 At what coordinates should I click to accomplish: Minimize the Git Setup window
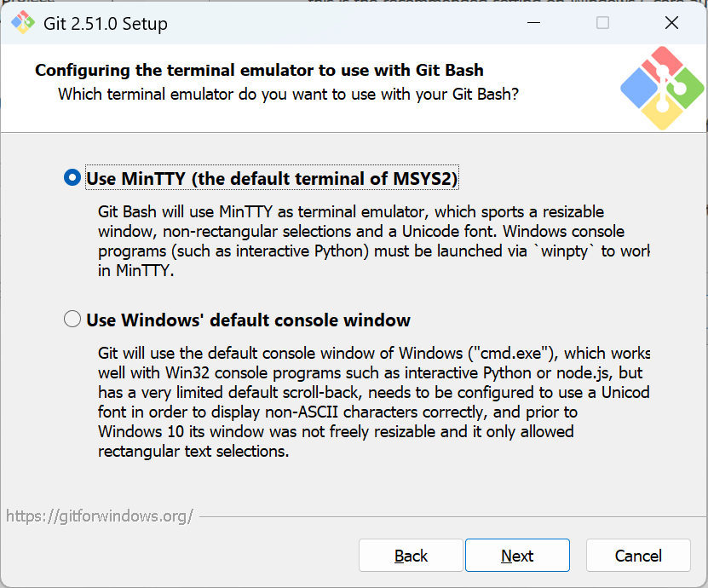[x=533, y=22]
